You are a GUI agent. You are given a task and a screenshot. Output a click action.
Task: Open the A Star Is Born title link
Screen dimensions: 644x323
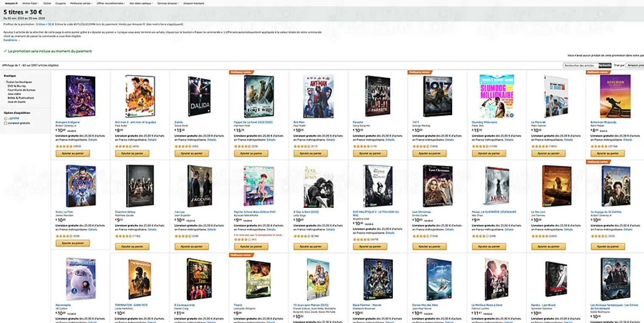click(306, 212)
